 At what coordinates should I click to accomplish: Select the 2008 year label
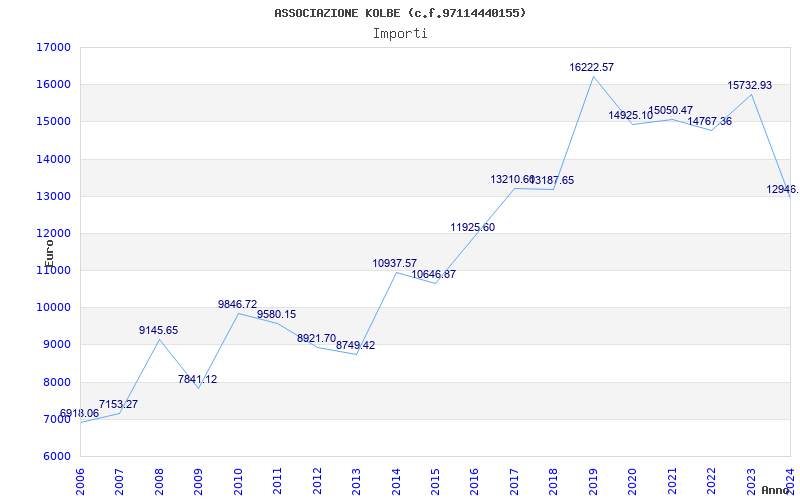pos(159,482)
